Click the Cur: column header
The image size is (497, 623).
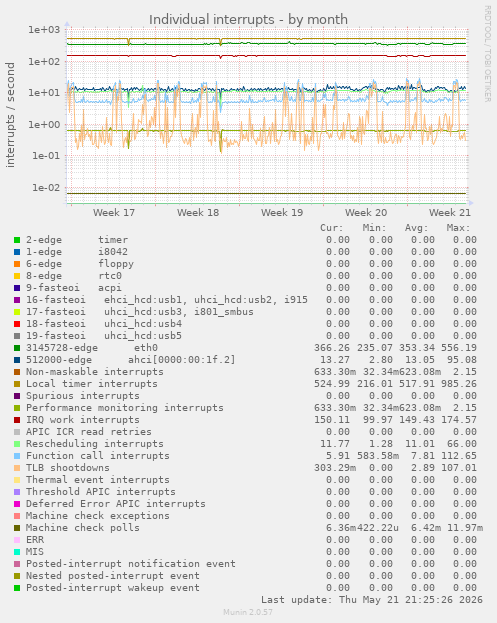[332, 228]
